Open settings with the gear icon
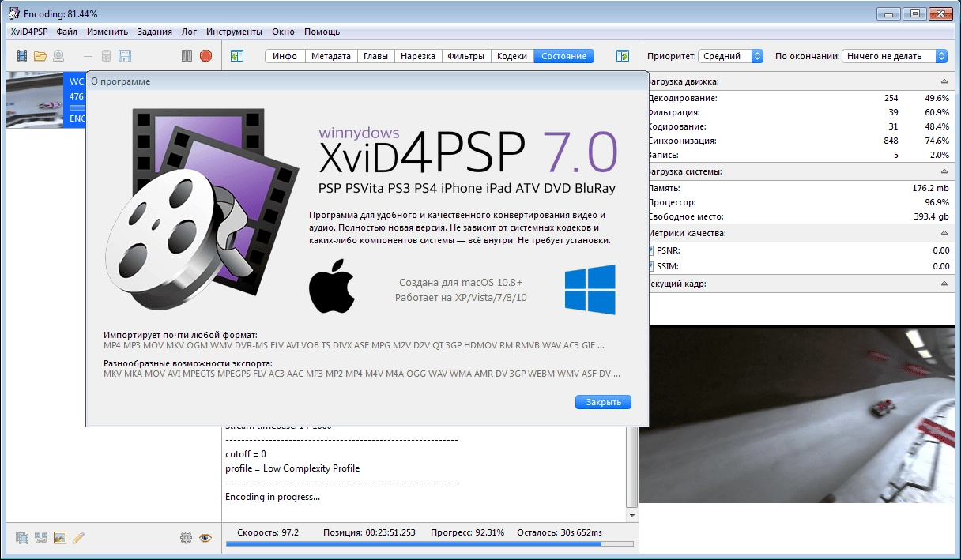This screenshot has height=560, width=961. tap(186, 538)
